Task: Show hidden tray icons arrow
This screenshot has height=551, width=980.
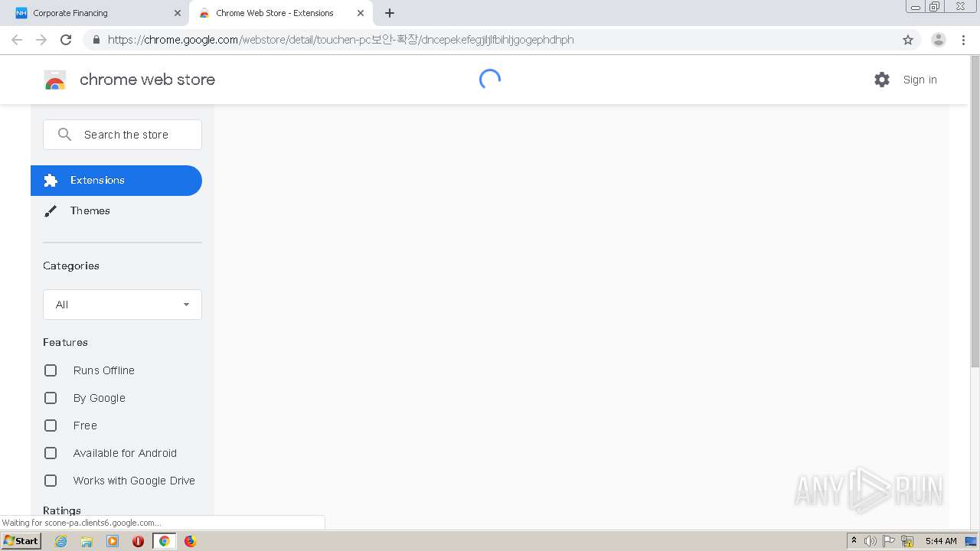Action: coord(854,541)
